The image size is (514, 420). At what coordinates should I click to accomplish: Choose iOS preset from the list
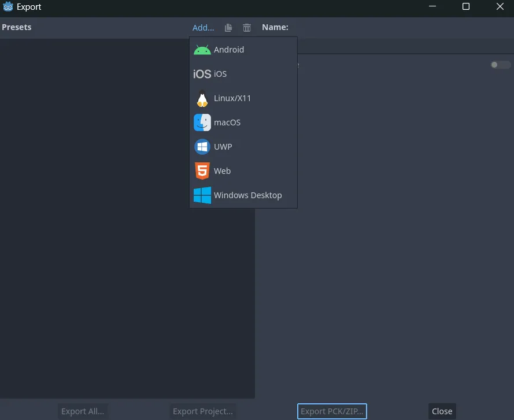(243, 74)
